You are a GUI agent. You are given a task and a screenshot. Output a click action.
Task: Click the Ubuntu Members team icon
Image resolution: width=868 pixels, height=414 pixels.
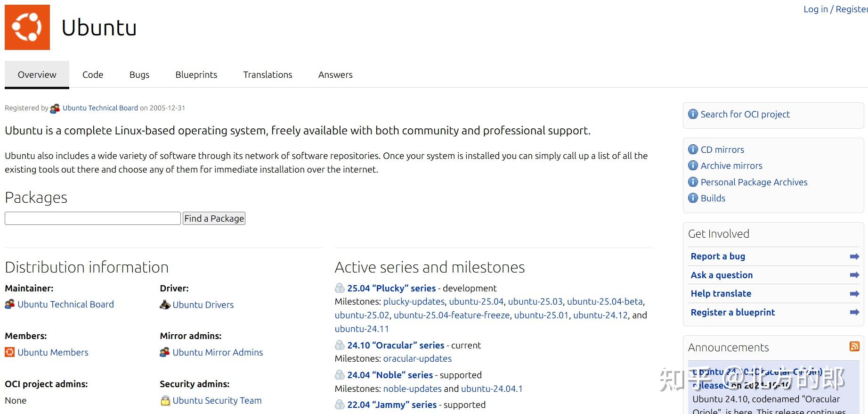coord(10,352)
